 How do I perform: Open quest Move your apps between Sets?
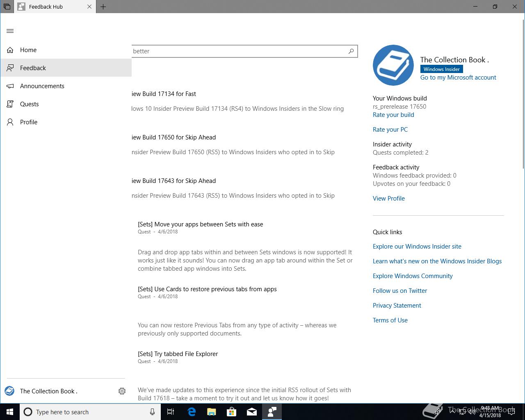pos(201,224)
